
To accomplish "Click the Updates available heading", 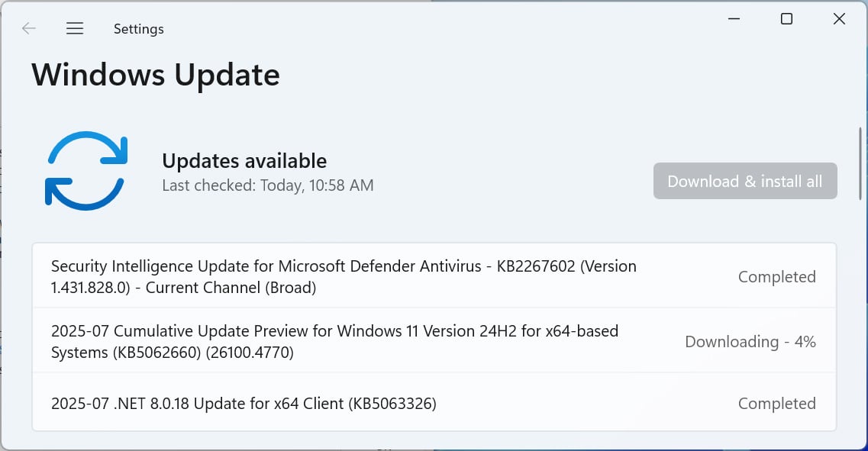I will [x=244, y=160].
